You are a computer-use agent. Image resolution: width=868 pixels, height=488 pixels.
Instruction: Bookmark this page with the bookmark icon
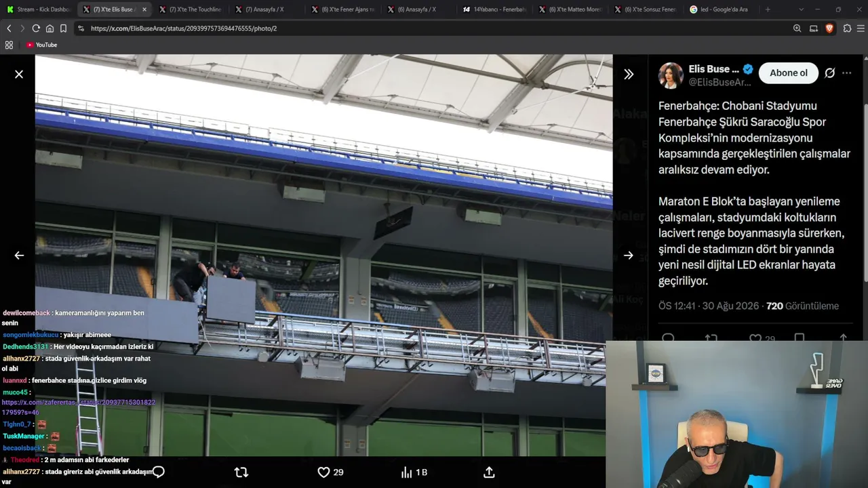click(x=63, y=28)
